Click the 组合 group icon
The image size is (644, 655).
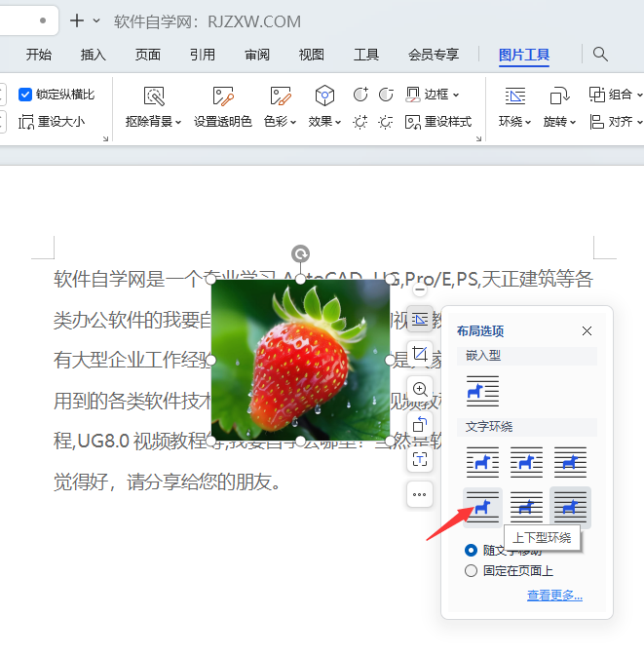(597, 95)
